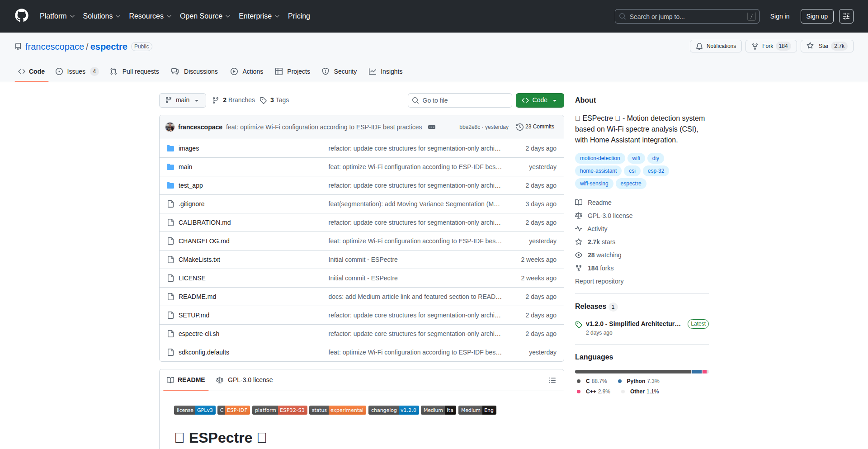The width and height of the screenshot is (868, 449).
Task: Open the CALIBRATION.md file
Action: 204,222
